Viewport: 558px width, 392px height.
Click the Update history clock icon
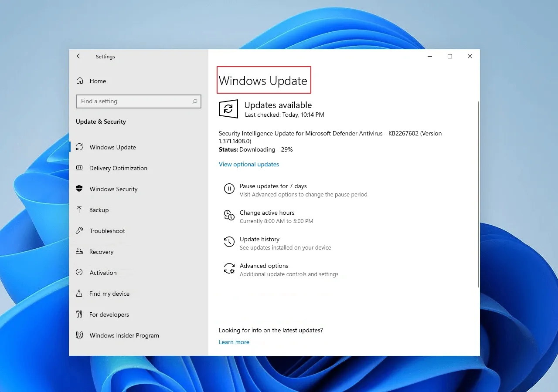click(229, 242)
